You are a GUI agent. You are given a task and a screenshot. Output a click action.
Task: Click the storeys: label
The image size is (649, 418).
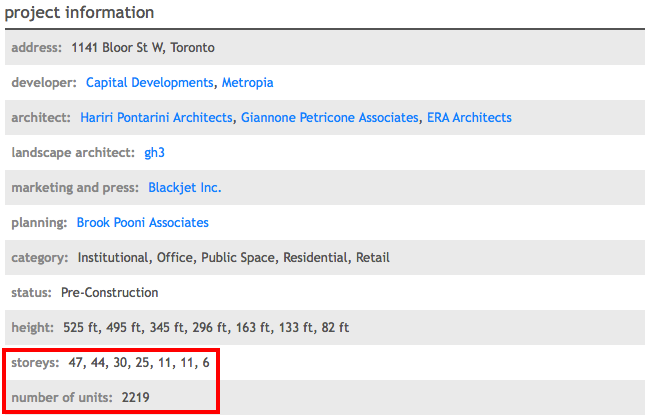[35, 363]
